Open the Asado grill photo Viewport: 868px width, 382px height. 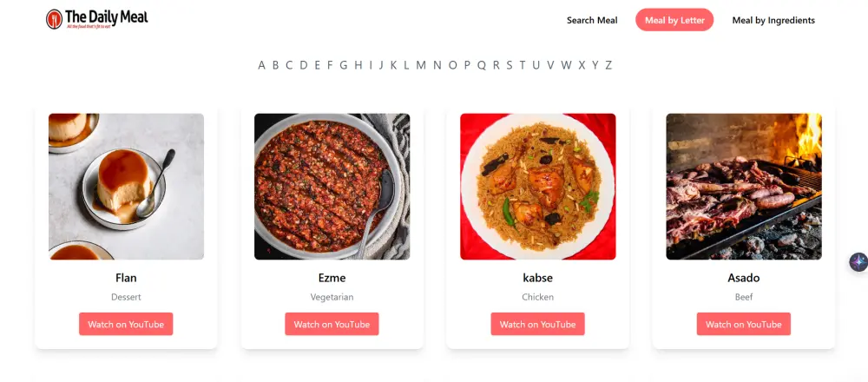[x=744, y=187]
